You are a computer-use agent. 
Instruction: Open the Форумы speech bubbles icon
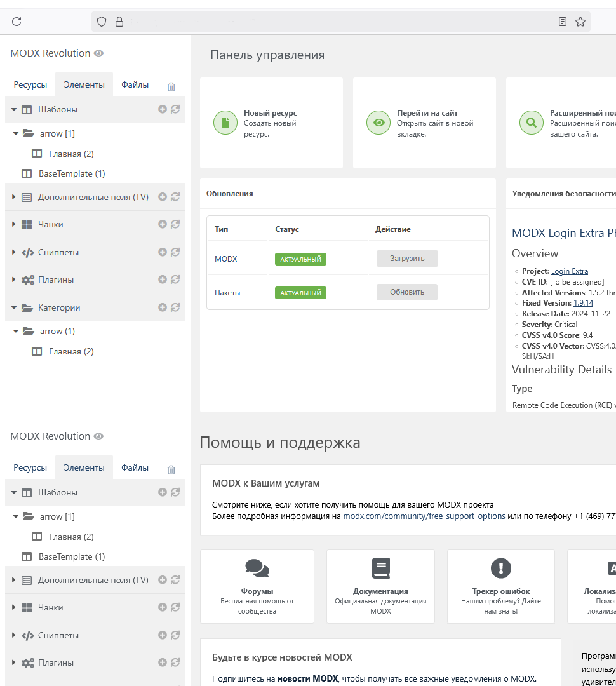(257, 568)
